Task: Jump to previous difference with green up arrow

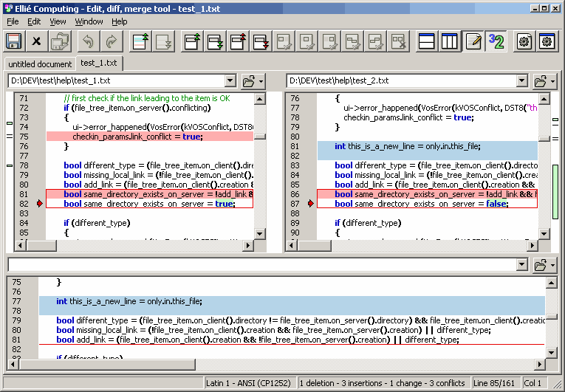Action: 192,41
